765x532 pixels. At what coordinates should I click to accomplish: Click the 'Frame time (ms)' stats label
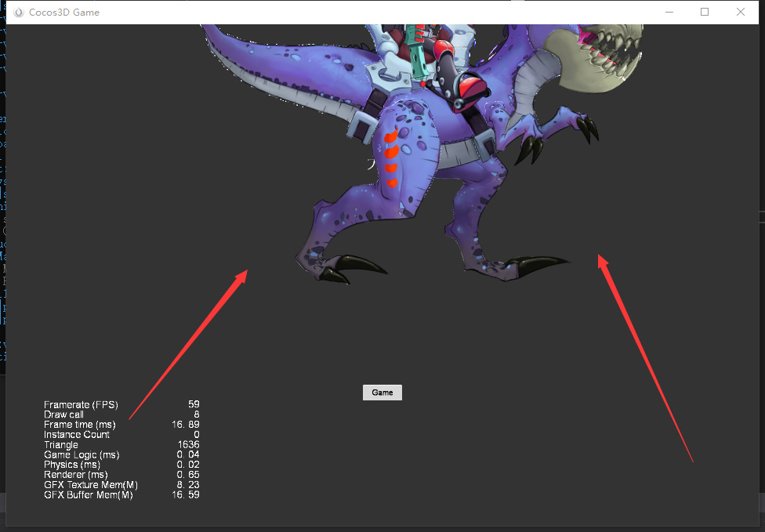(79, 424)
